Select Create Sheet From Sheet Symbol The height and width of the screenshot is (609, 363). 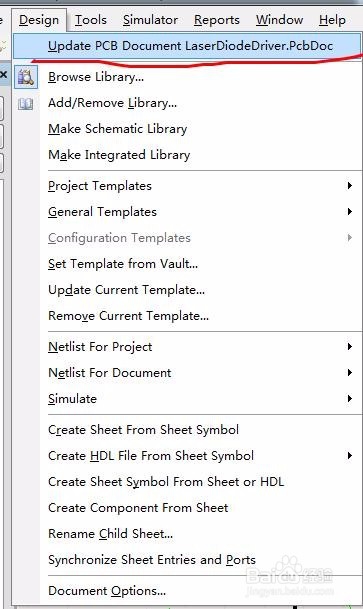coord(144,430)
